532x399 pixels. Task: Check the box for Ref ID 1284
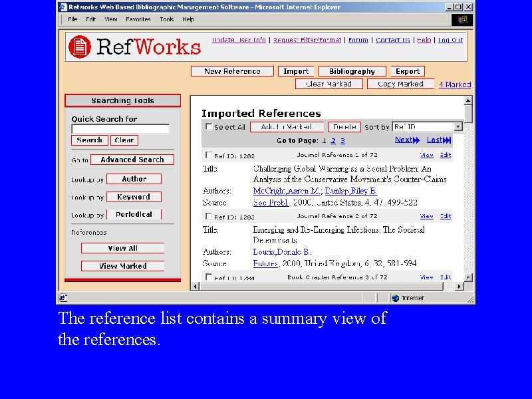click(209, 277)
